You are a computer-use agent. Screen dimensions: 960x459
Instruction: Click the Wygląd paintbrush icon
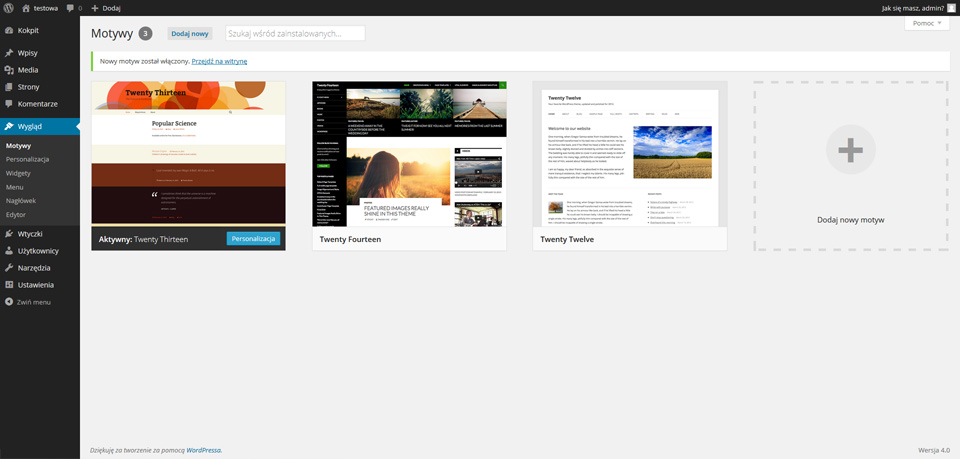pyautogui.click(x=9, y=127)
